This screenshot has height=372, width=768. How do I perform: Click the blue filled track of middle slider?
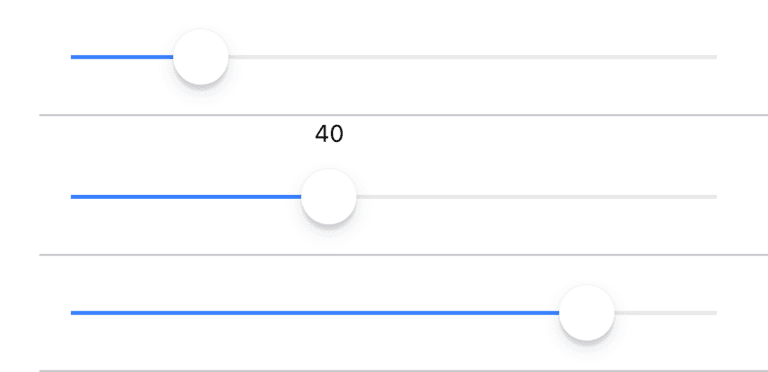[186, 197]
